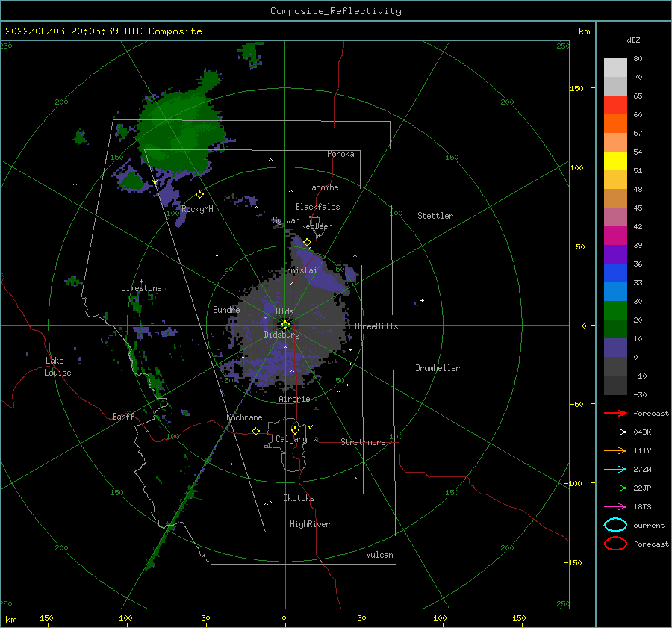672x628 pixels.
Task: Click the Calgary city label
Action: coord(291,439)
